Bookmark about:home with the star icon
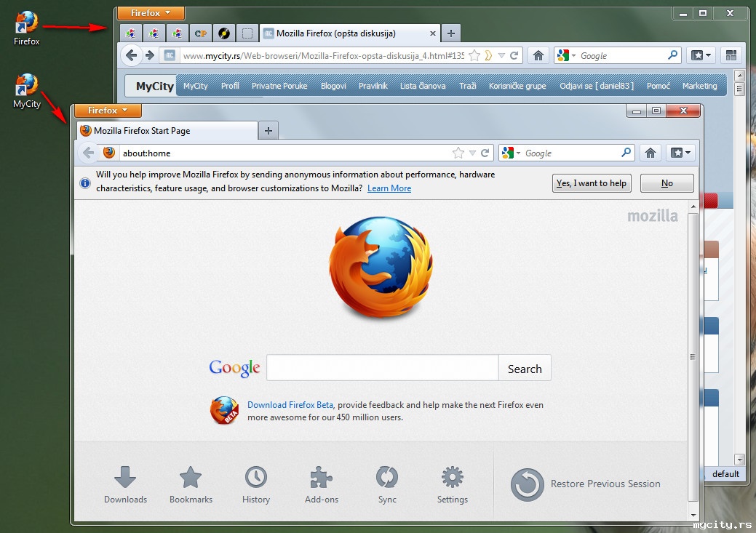This screenshot has width=756, height=533. point(458,153)
